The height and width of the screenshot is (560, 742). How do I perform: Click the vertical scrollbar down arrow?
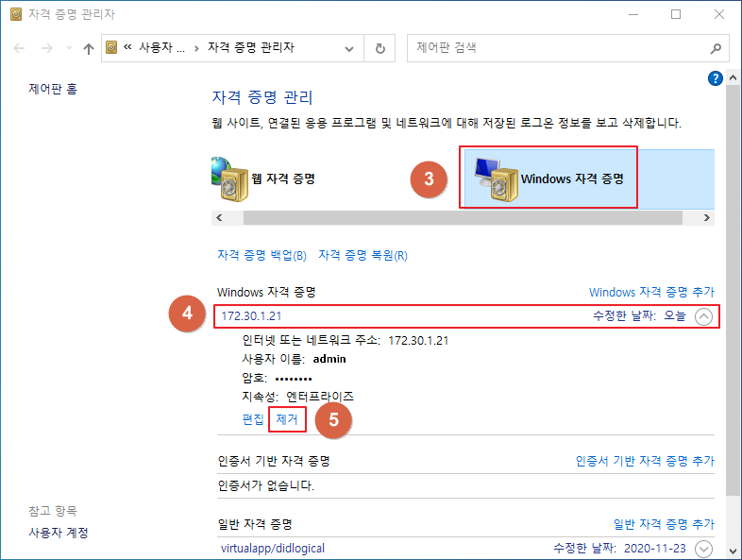click(733, 552)
